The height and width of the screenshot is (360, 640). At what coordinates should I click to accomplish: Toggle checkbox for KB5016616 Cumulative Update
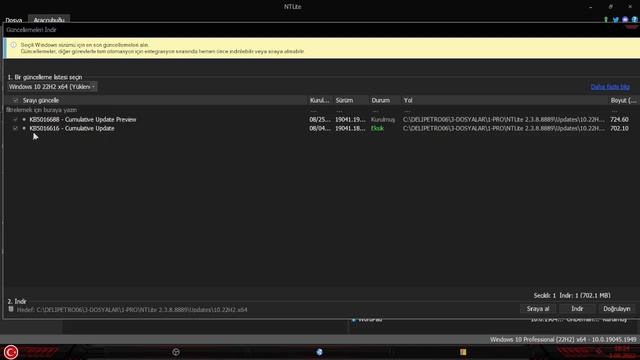[x=16, y=128]
